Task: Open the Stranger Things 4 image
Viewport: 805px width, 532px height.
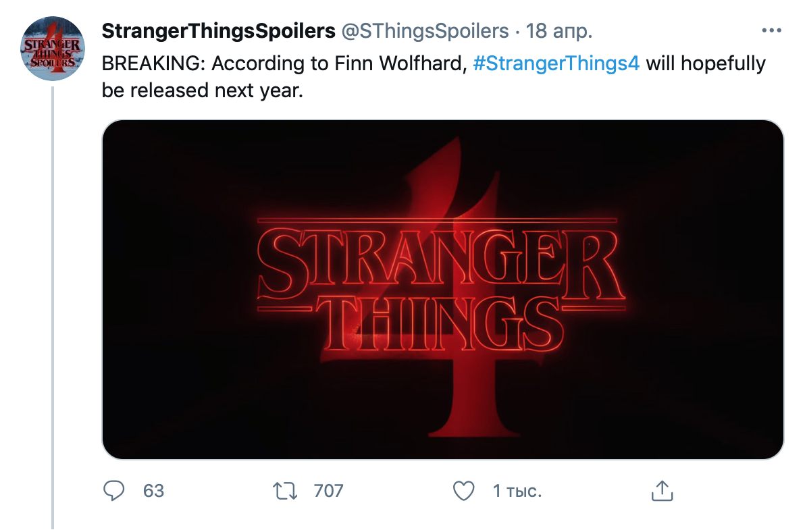Action: click(443, 290)
